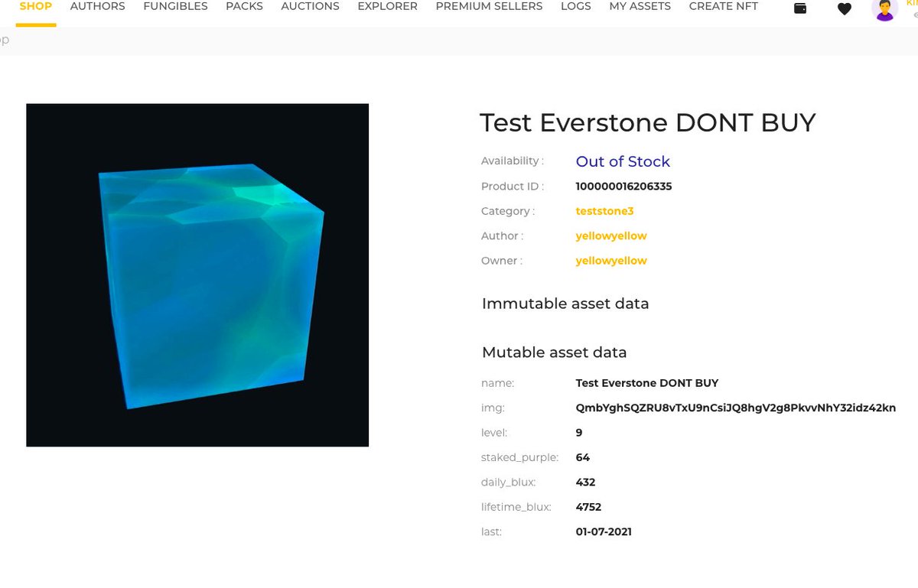Collapse the Mutable asset data section
The height and width of the screenshot is (588, 918).
[x=554, y=352]
